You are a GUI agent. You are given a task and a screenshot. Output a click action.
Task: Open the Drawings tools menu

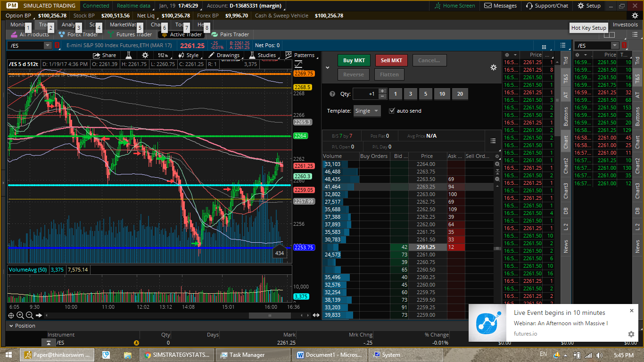click(224, 55)
